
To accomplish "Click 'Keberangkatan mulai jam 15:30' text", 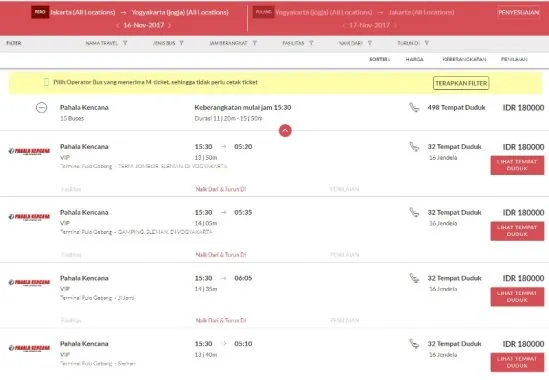I will point(243,108).
